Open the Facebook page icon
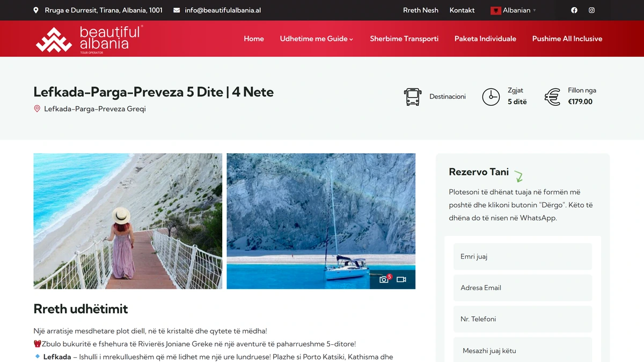Image resolution: width=644 pixels, height=362 pixels. [574, 10]
